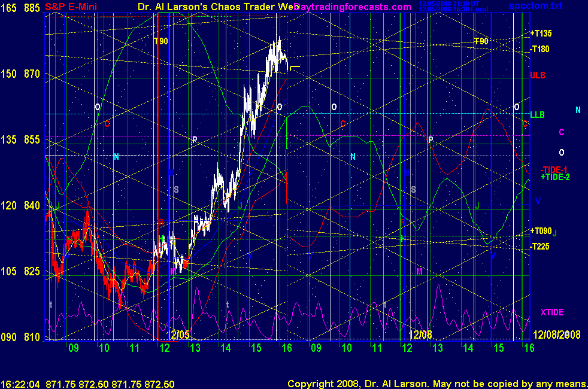588x389 pixels.
Task: Click the green LLB band label
Action: tap(537, 114)
